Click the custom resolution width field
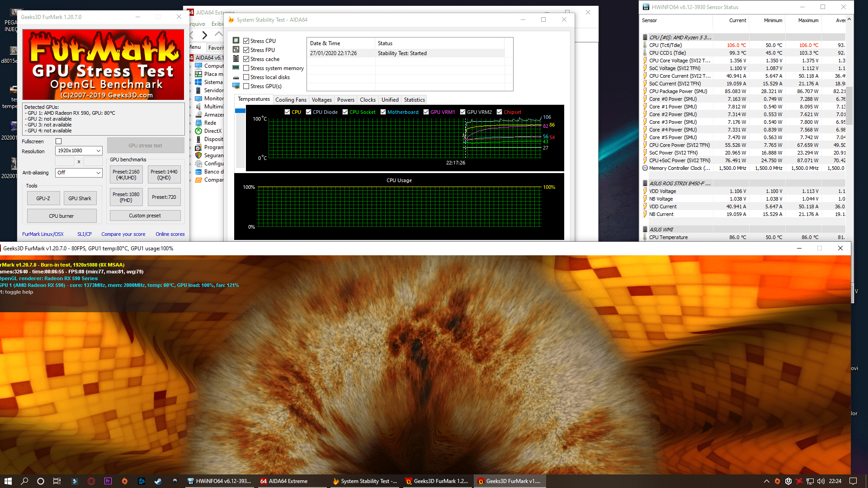Viewport: 868px width, 488px height. [64, 161]
